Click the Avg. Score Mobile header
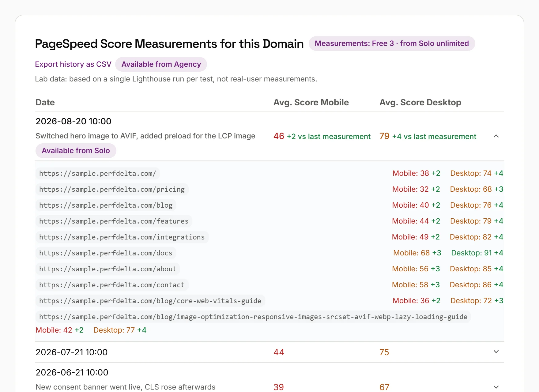The height and width of the screenshot is (392, 539). pos(311,102)
